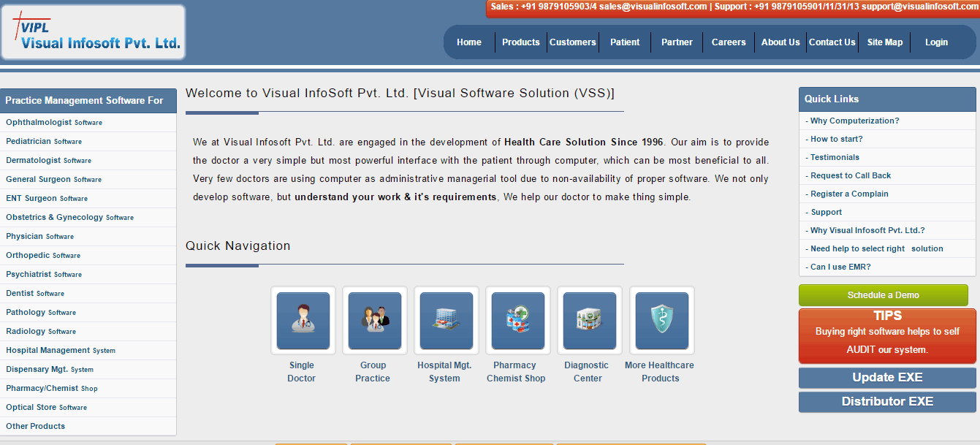Open Why Computerization? quick link
This screenshot has width=980, height=445.
[853, 121]
